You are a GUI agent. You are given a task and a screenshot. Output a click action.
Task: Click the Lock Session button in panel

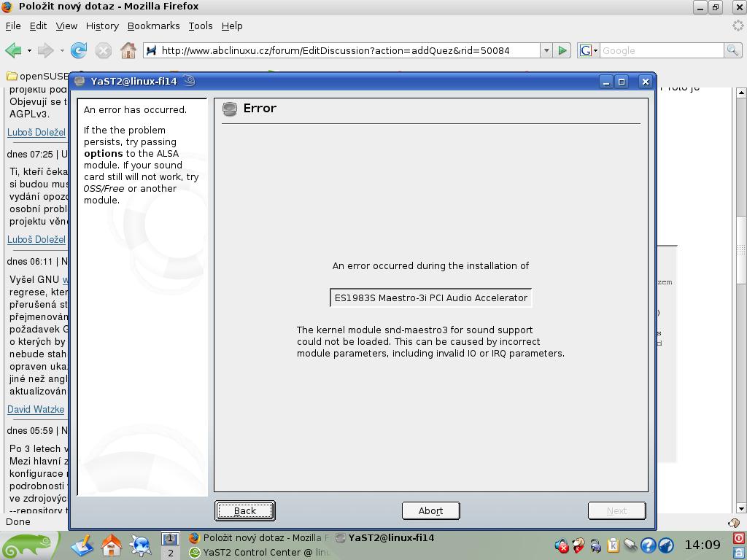point(740,553)
